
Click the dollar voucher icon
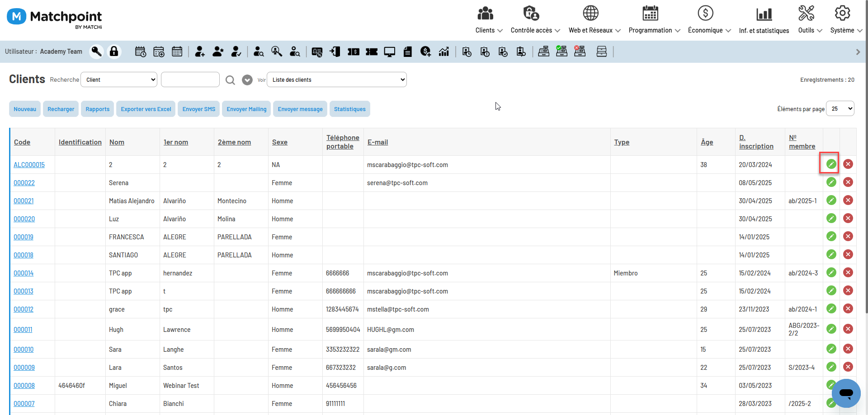[354, 52]
